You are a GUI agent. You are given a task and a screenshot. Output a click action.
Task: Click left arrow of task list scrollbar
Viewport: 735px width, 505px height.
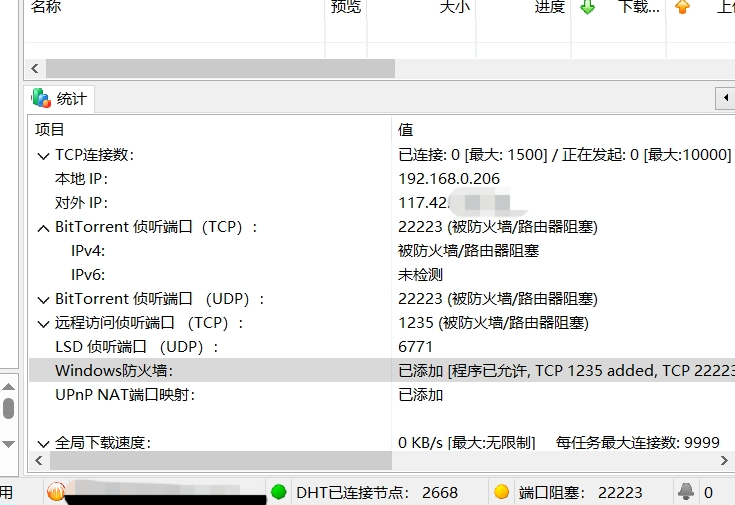click(35, 68)
